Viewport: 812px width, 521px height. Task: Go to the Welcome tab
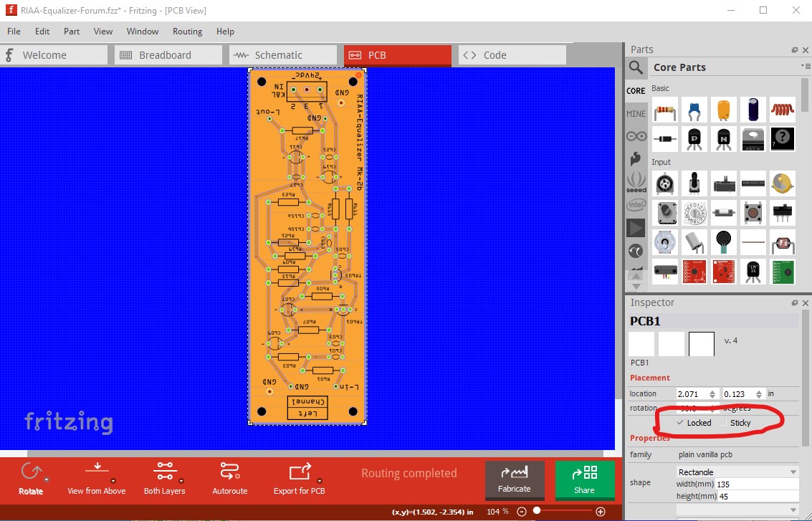[x=54, y=55]
